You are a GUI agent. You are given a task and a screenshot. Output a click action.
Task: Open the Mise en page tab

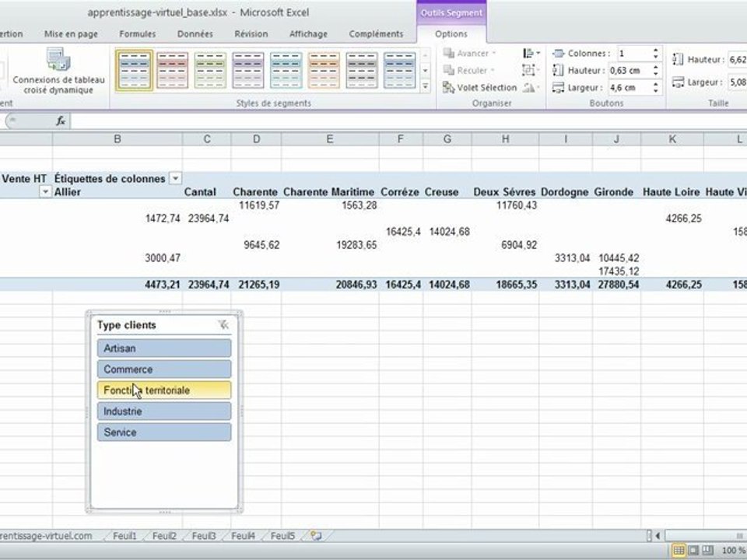point(71,33)
